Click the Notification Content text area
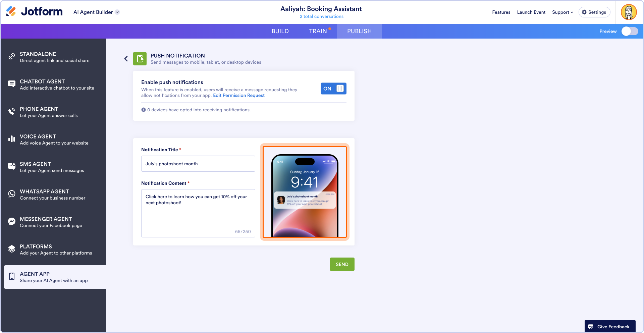Image resolution: width=644 pixels, height=333 pixels. pyautogui.click(x=198, y=213)
